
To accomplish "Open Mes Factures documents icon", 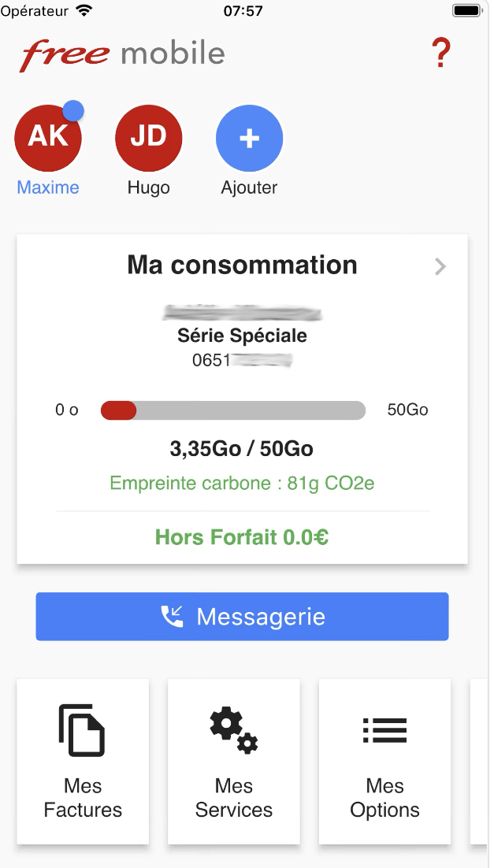I will coord(82,731).
